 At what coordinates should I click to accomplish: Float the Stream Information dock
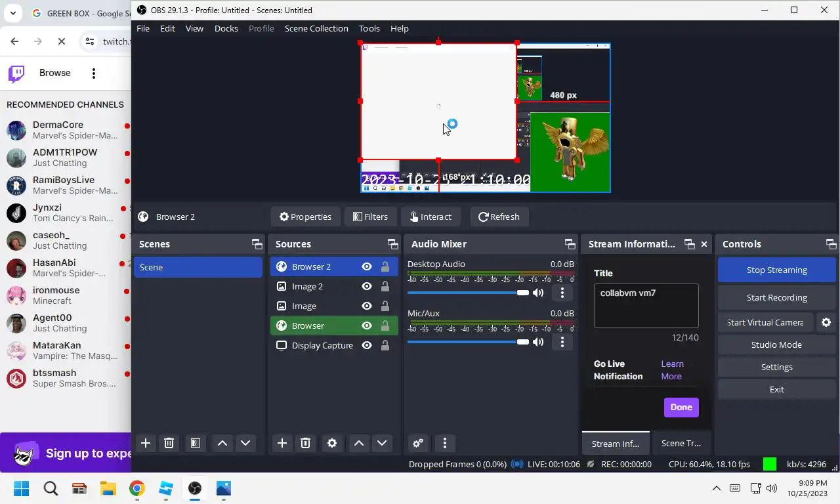click(689, 244)
